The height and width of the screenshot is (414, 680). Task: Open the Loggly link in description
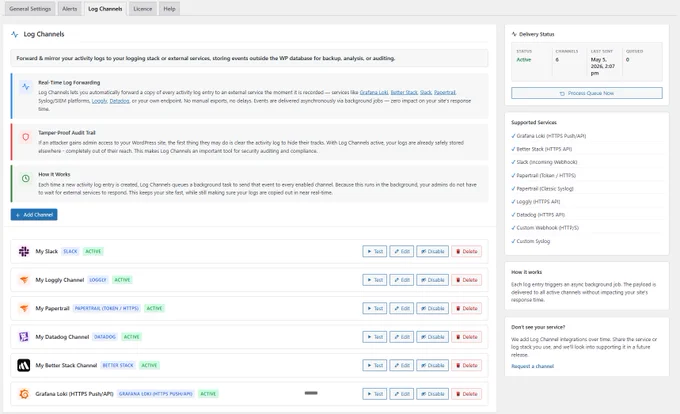[x=99, y=101]
